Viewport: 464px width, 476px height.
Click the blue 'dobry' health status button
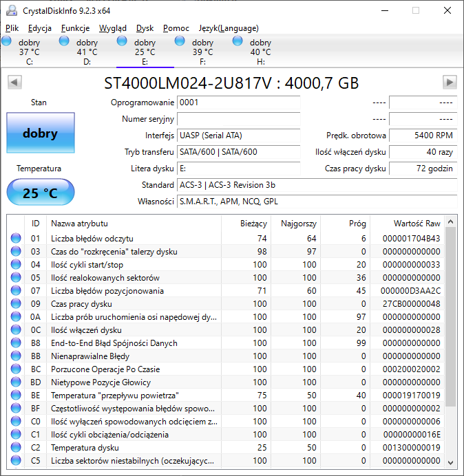click(x=41, y=133)
